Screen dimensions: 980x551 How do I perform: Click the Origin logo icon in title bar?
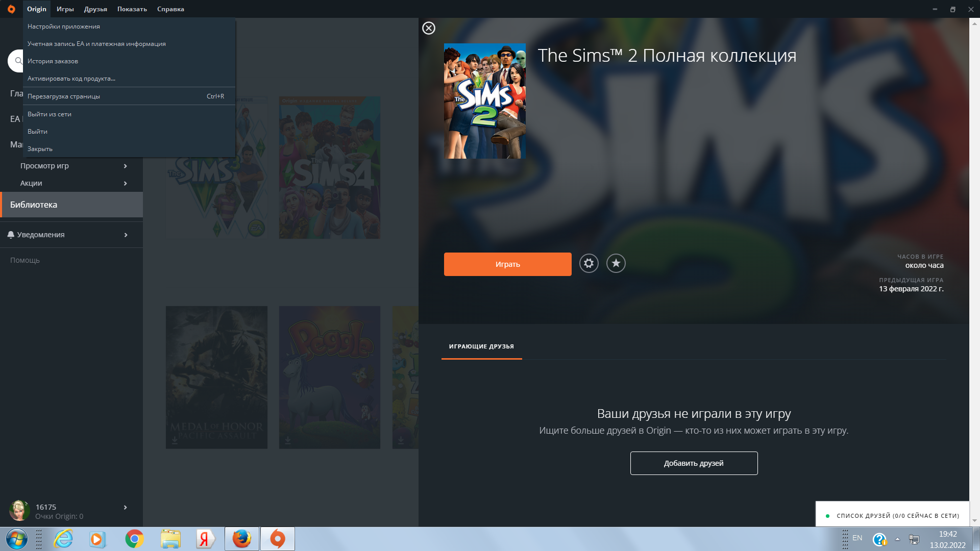11,9
